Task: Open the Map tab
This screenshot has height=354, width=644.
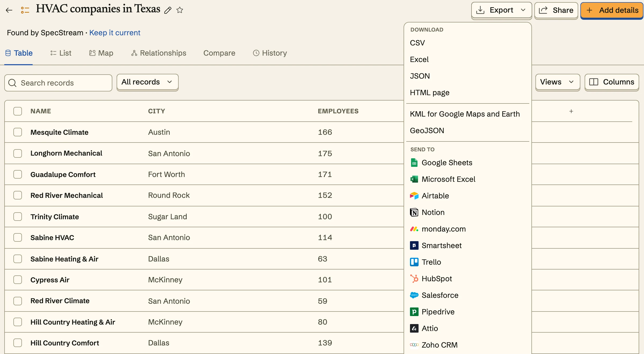Action: click(x=101, y=53)
